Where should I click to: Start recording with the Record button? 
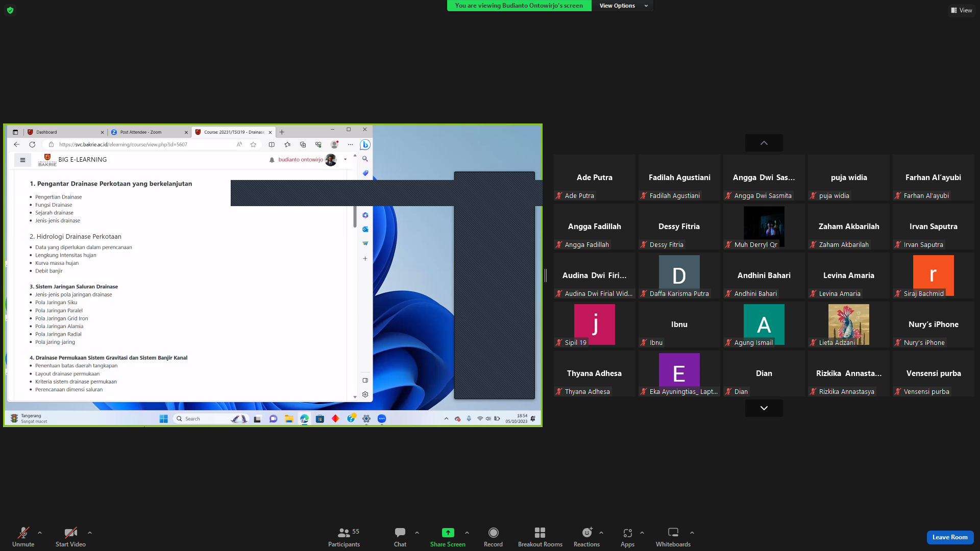(x=493, y=537)
